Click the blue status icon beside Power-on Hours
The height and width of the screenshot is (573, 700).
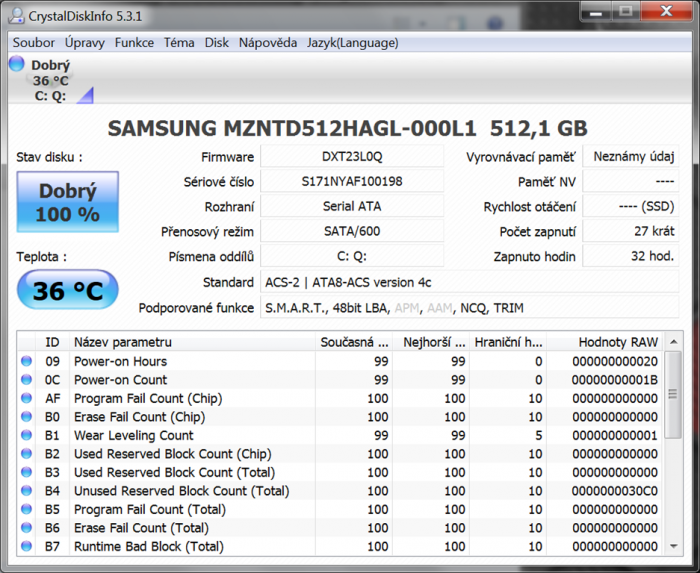point(26,361)
